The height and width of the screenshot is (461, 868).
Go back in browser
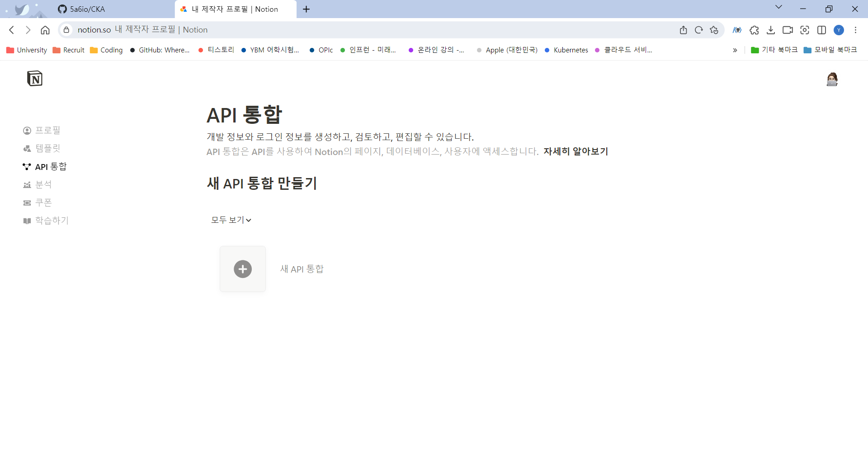pos(12,30)
